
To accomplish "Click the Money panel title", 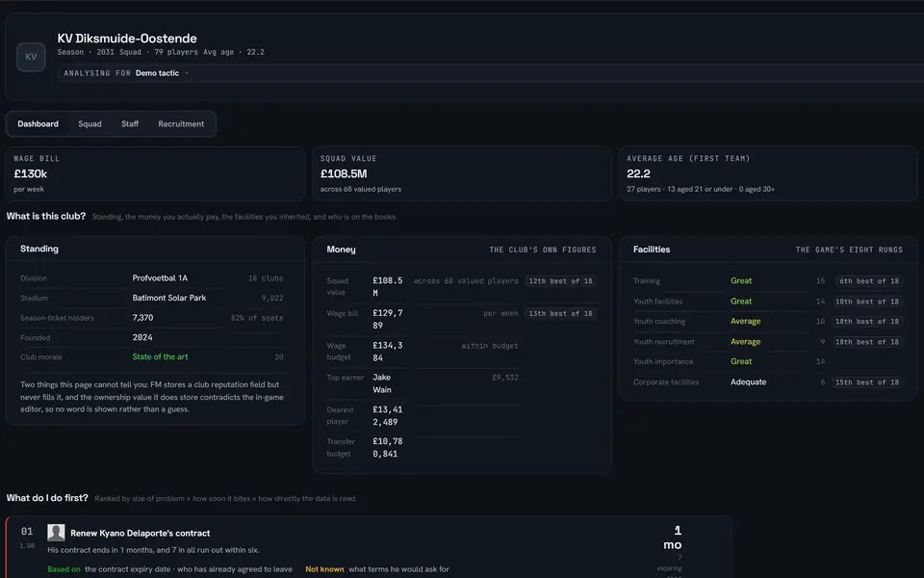I will click(341, 250).
